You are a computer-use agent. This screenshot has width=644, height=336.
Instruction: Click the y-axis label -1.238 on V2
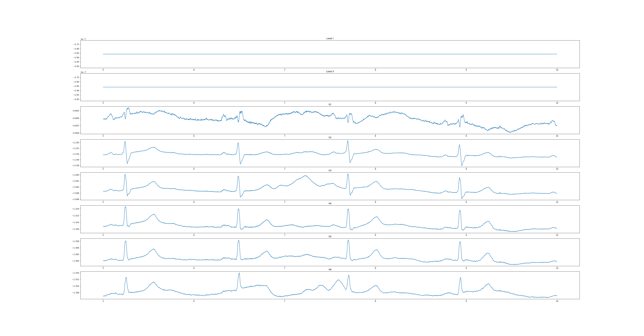(x=76, y=166)
